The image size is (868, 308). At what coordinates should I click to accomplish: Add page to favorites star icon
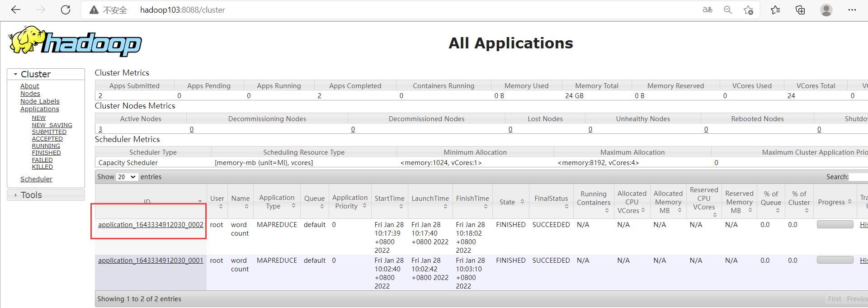tap(748, 10)
